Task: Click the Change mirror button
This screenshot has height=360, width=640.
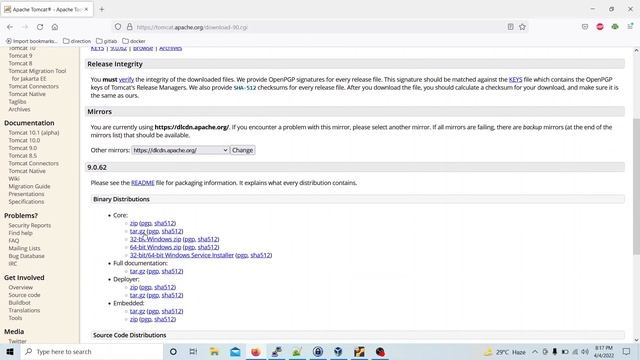Action: (x=242, y=150)
